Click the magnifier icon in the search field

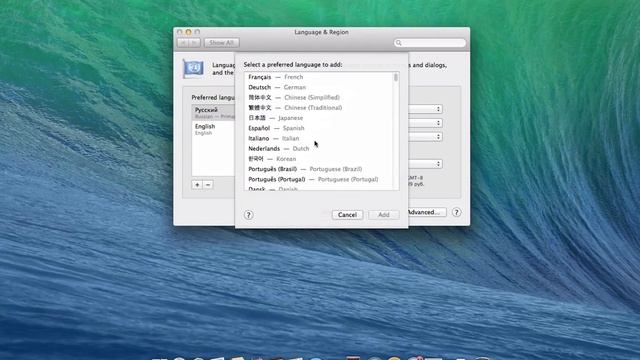coord(399,43)
